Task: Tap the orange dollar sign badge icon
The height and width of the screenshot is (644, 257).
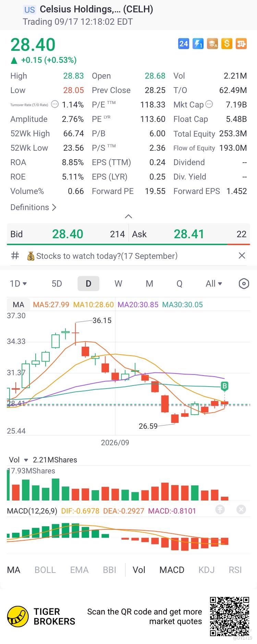Action: (227, 44)
